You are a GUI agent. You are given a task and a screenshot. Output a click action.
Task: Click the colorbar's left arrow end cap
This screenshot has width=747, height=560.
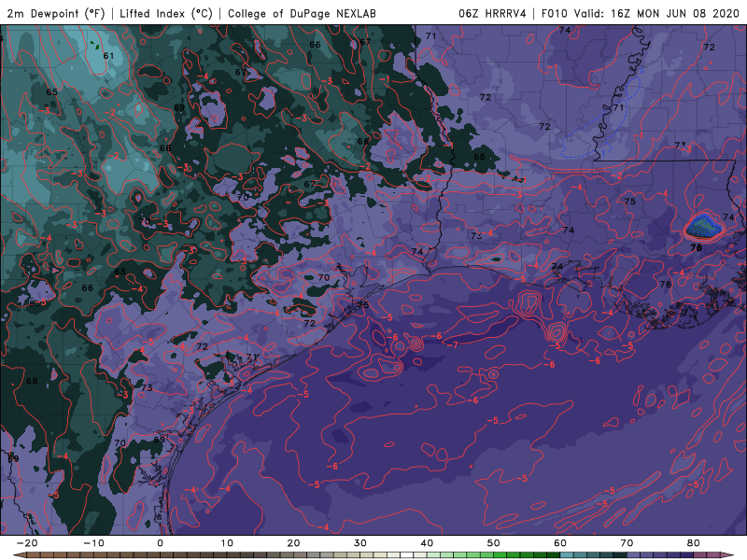[x=20, y=555]
